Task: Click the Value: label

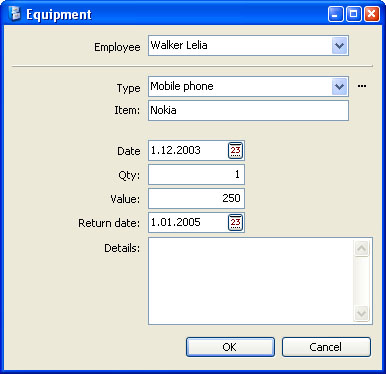Action: (125, 199)
